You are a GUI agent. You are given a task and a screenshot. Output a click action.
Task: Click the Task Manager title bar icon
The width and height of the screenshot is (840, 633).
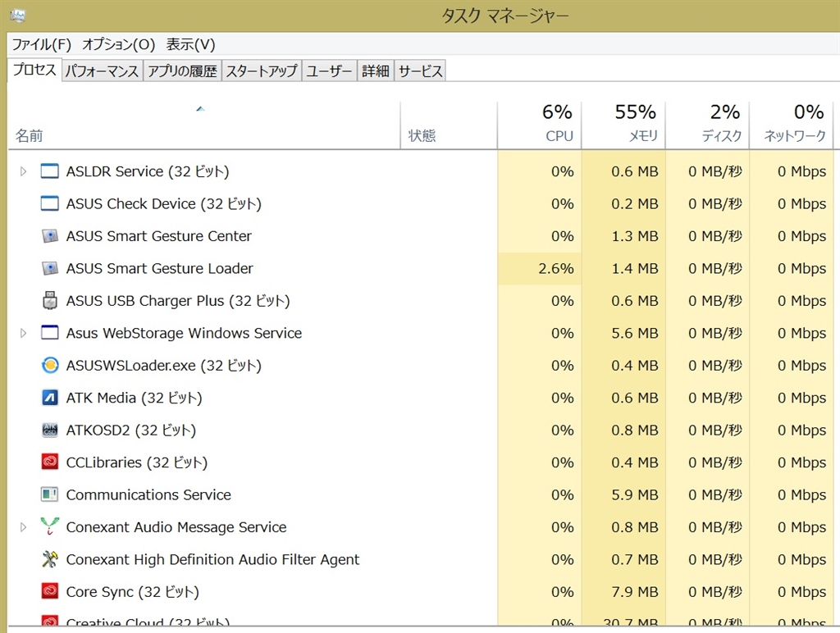click(16, 16)
